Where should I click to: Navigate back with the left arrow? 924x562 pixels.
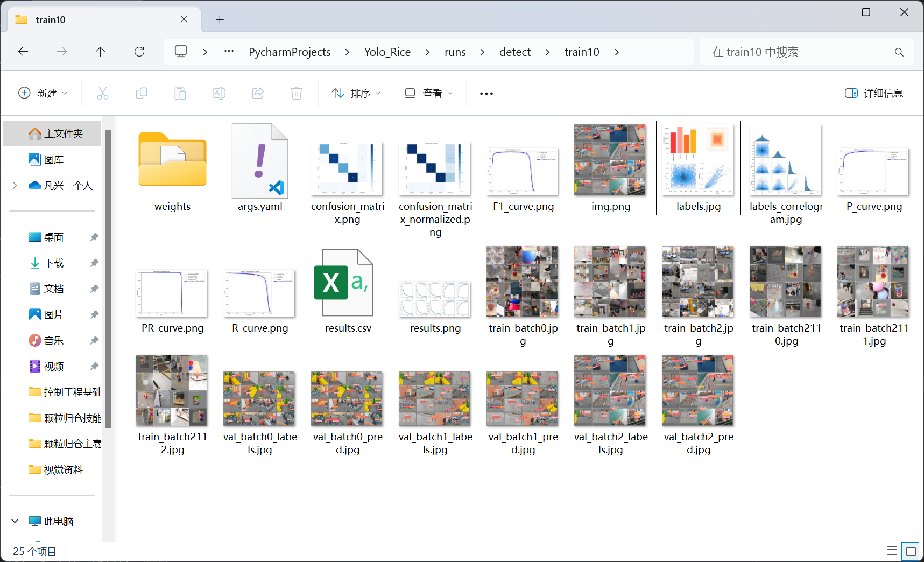tap(23, 52)
